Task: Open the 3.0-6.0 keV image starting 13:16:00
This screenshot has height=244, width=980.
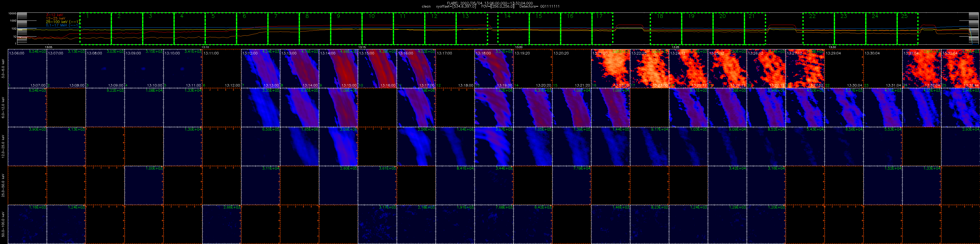Action: [x=416, y=69]
